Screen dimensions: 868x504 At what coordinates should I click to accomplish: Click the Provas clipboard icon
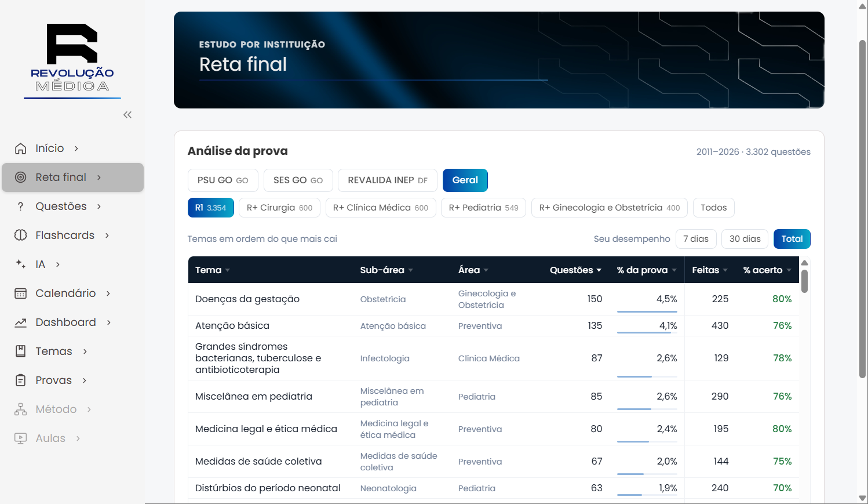[x=20, y=380]
